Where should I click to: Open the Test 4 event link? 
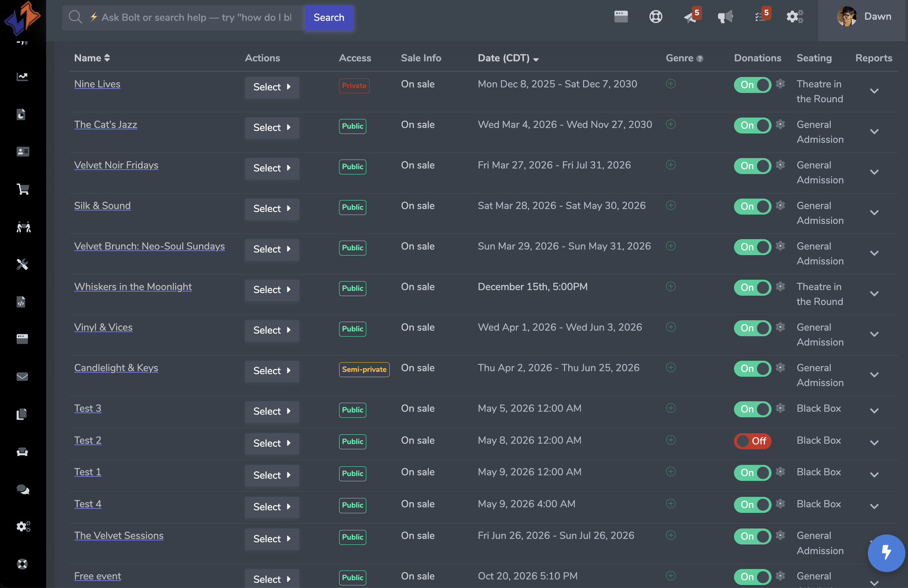click(88, 504)
